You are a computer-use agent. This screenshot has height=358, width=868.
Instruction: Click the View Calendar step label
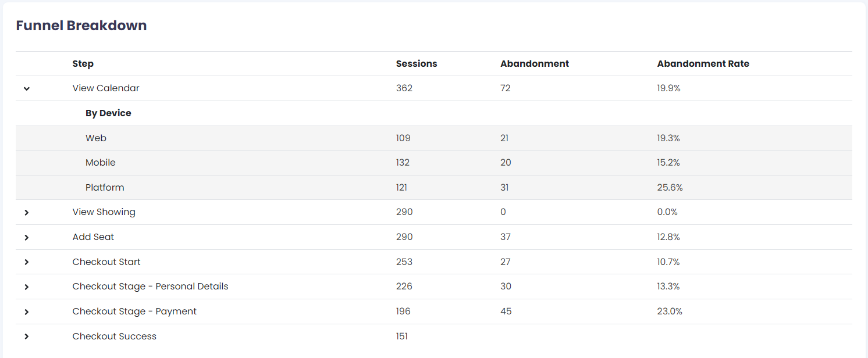[x=106, y=88]
